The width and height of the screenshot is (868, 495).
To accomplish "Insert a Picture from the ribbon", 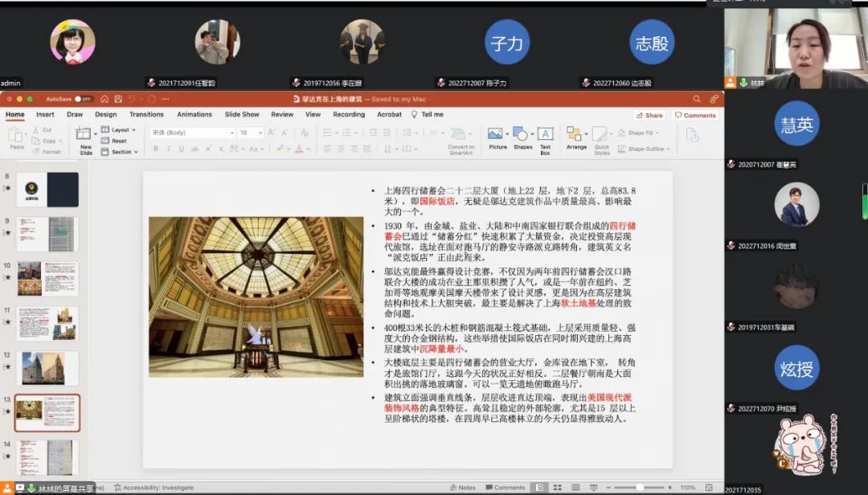I will point(496,133).
